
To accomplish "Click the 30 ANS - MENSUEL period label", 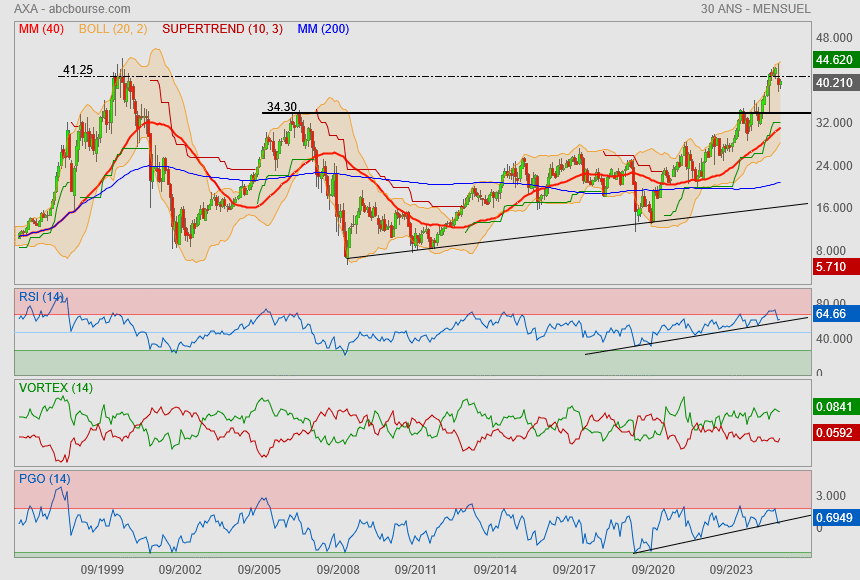I will tap(756, 9).
